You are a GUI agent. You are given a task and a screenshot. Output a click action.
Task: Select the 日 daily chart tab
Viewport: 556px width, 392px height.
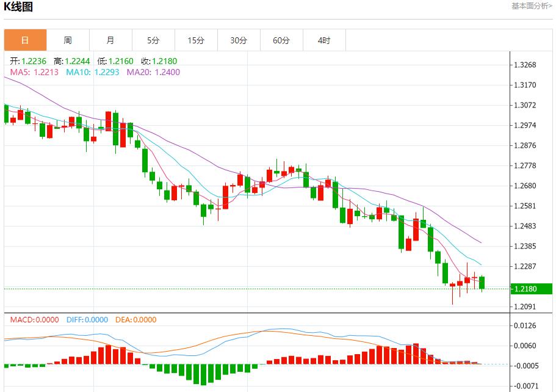[x=25, y=40]
